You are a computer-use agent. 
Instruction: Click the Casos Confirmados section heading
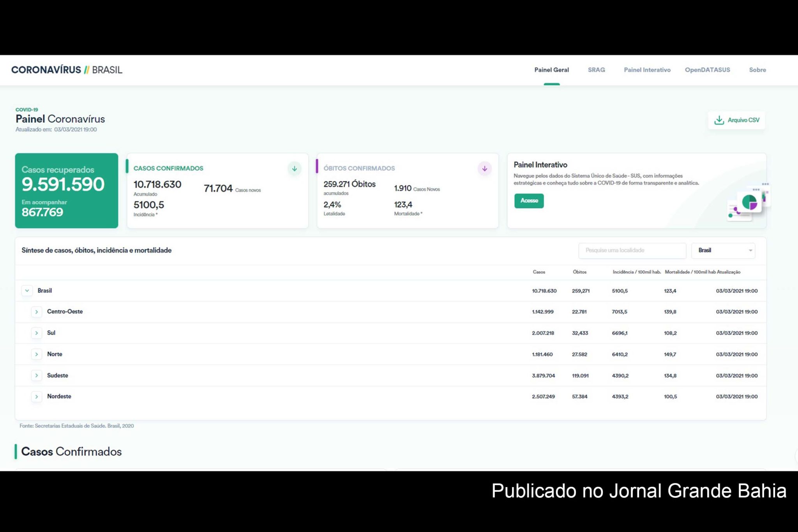71,452
